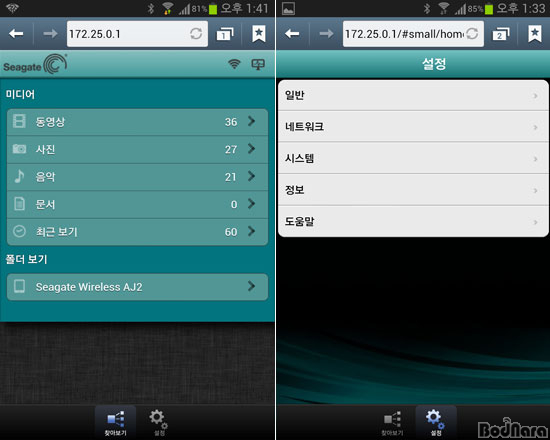Open bookmarks star in left browser toolbar

pos(259,34)
